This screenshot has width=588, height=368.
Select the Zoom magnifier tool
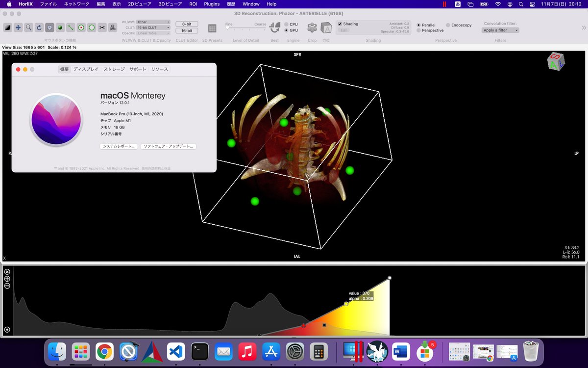[29, 27]
